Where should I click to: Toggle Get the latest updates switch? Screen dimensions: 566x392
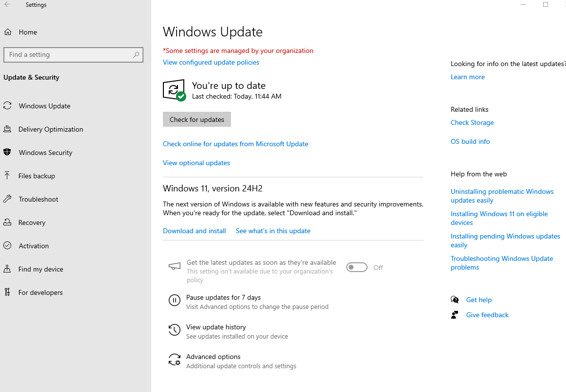[x=356, y=267]
